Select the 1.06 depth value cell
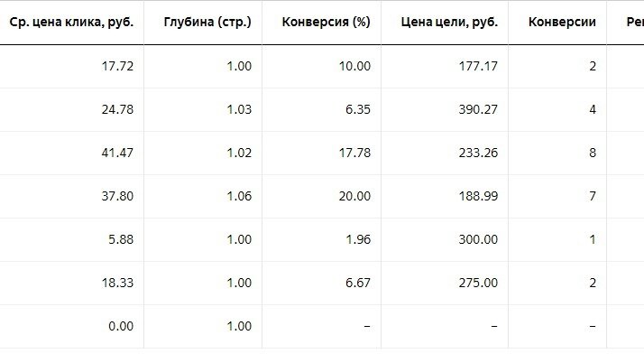644x363 pixels. pyautogui.click(x=239, y=196)
